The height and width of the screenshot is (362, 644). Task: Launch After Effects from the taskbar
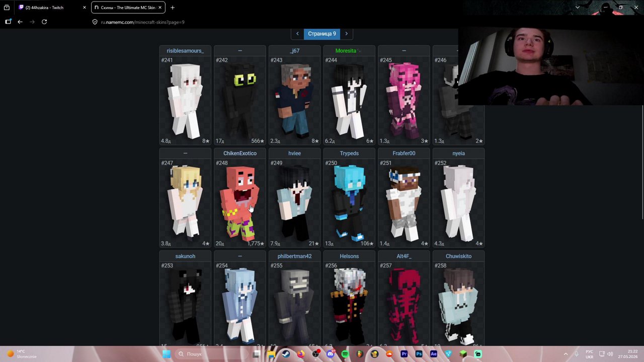click(434, 354)
